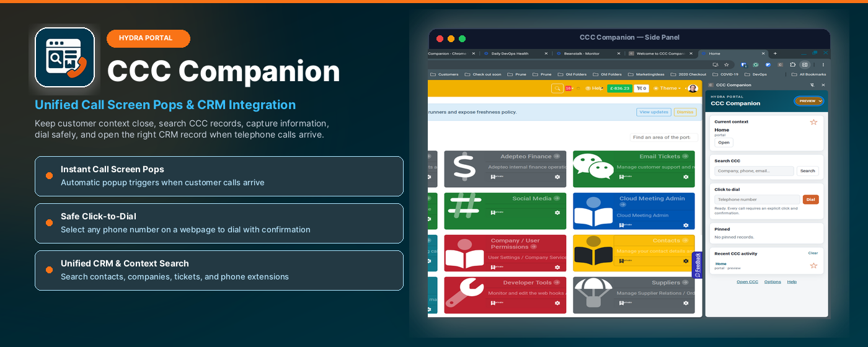Viewport: 868px width, 347px height.
Task: Click the Chrome extensions puzzle icon
Action: [x=792, y=64]
